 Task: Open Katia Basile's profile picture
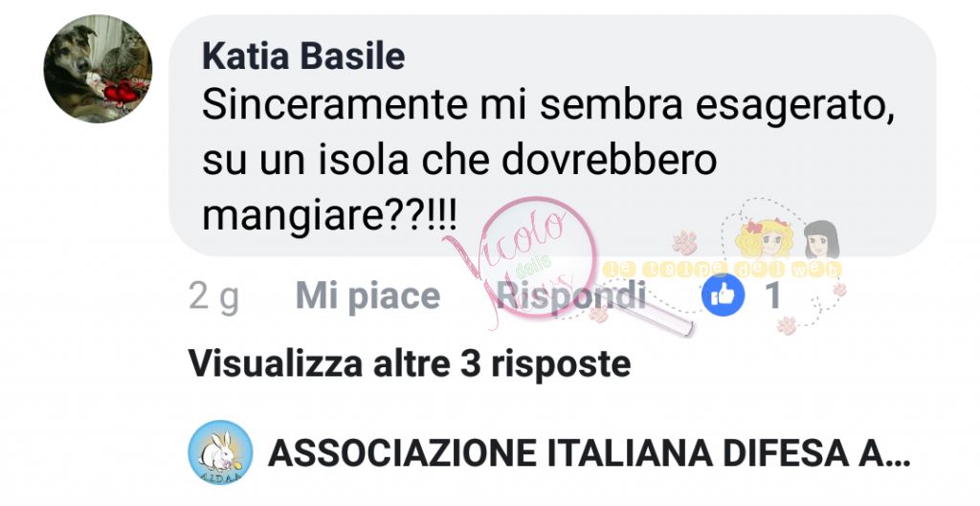(x=98, y=69)
